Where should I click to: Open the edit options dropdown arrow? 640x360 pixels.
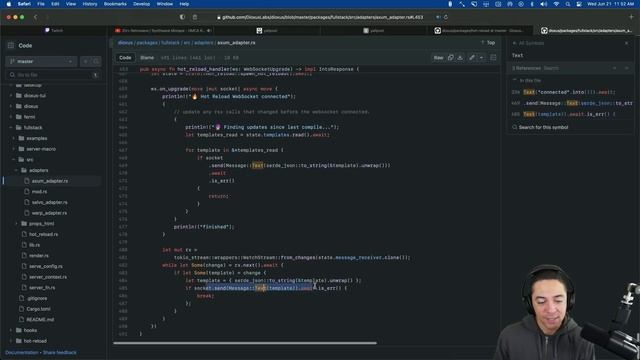tap(482, 58)
